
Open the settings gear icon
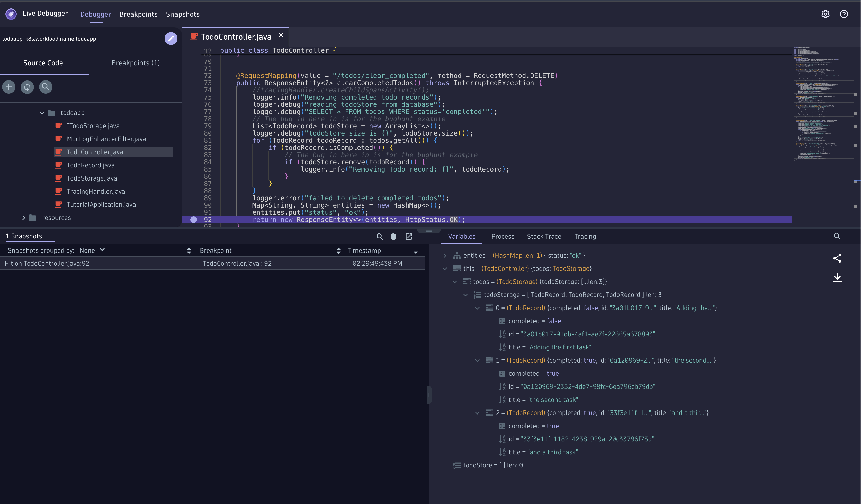[x=826, y=14]
